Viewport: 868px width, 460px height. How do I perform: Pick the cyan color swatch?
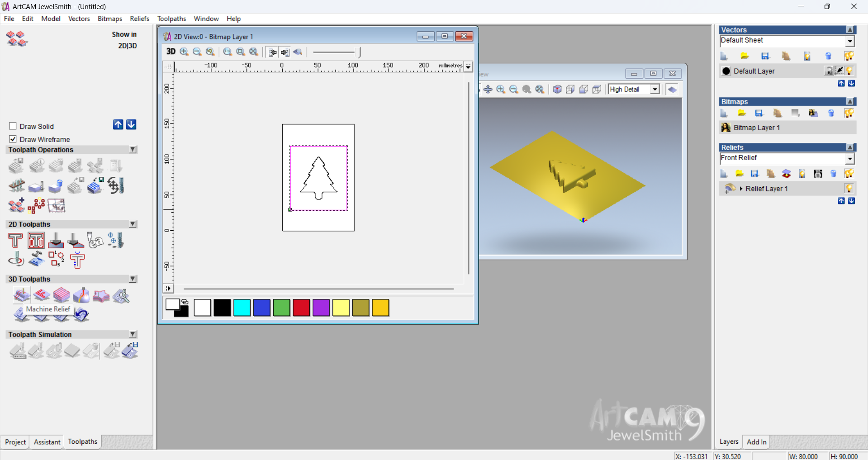click(242, 308)
